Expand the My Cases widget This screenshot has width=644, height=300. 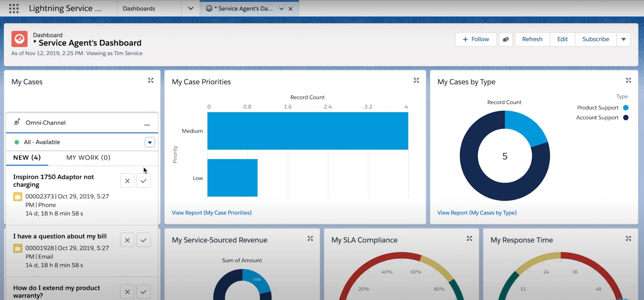(150, 80)
